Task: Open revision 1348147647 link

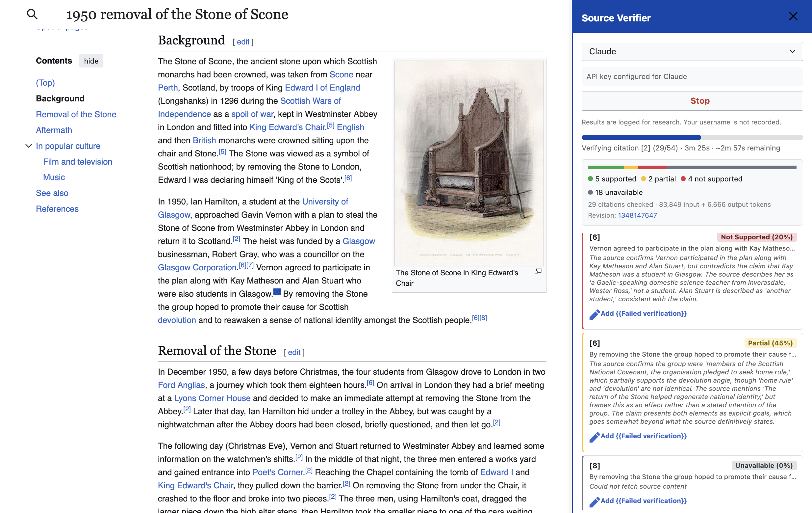Action: click(637, 215)
